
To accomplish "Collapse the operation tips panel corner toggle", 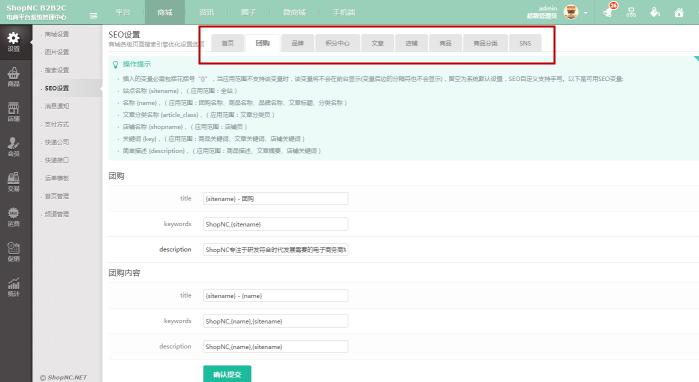I will point(696,59).
